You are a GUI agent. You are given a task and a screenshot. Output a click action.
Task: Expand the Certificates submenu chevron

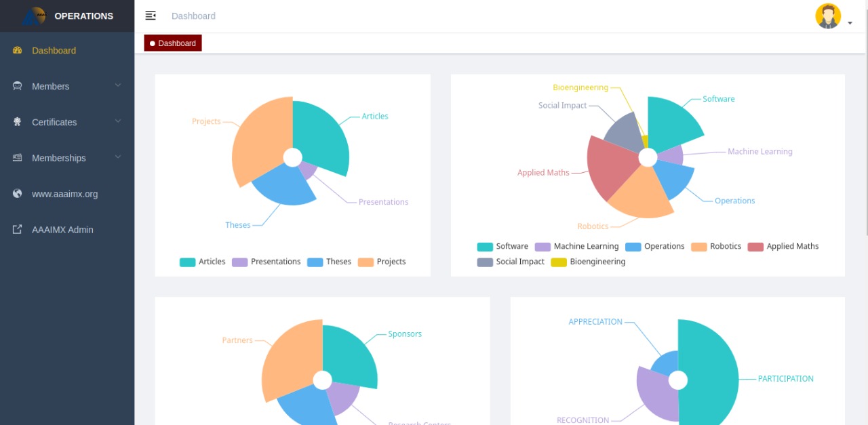coord(118,121)
